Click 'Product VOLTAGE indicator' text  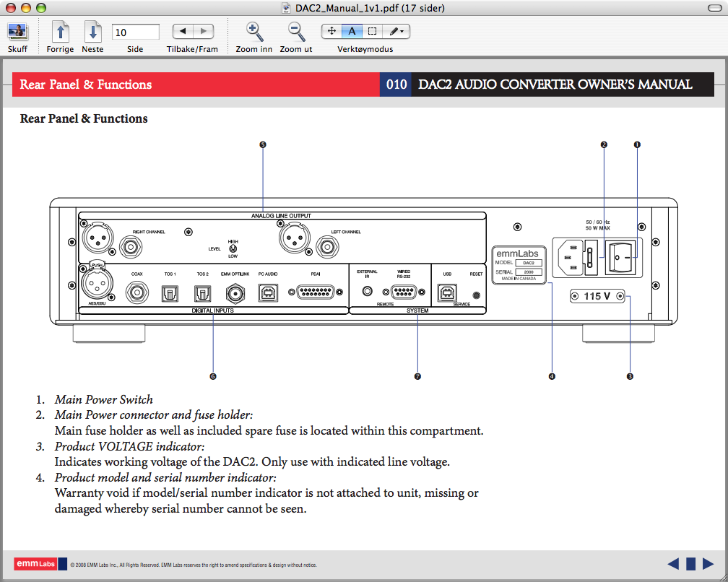point(129,446)
